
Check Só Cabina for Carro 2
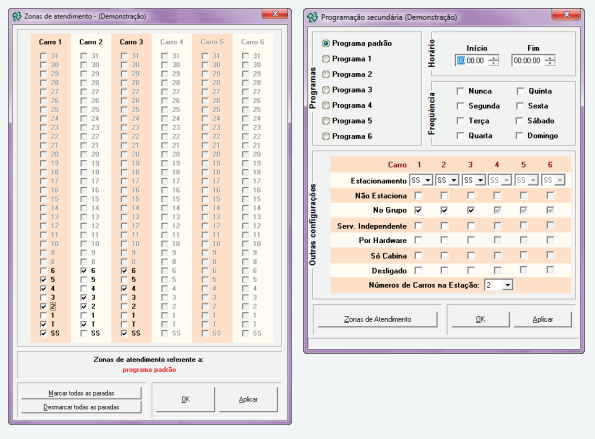pos(444,256)
